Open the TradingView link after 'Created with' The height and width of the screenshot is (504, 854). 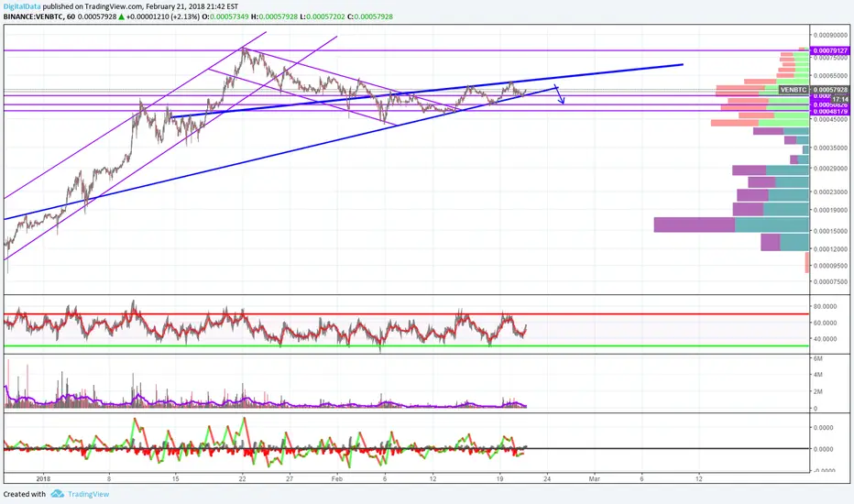click(88, 494)
